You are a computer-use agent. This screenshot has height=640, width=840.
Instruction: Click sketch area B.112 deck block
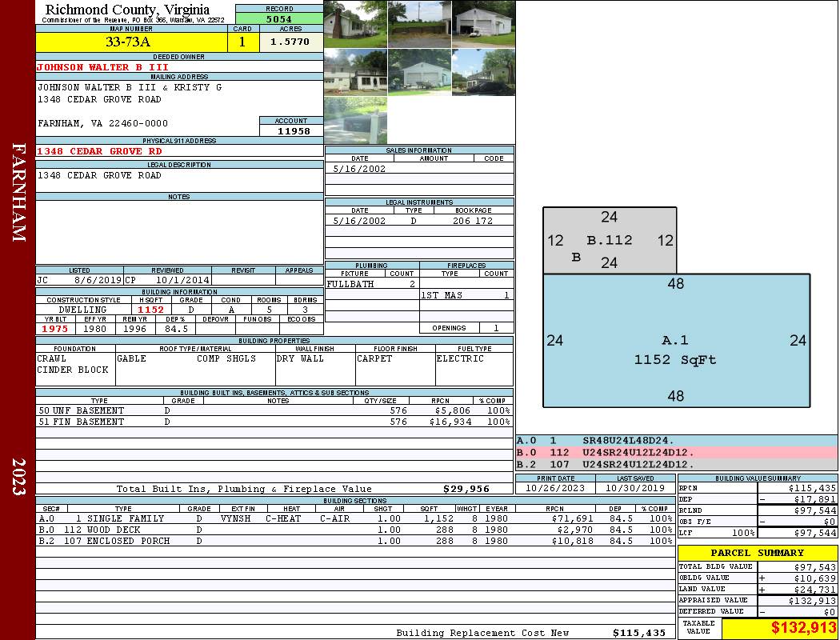(x=610, y=241)
